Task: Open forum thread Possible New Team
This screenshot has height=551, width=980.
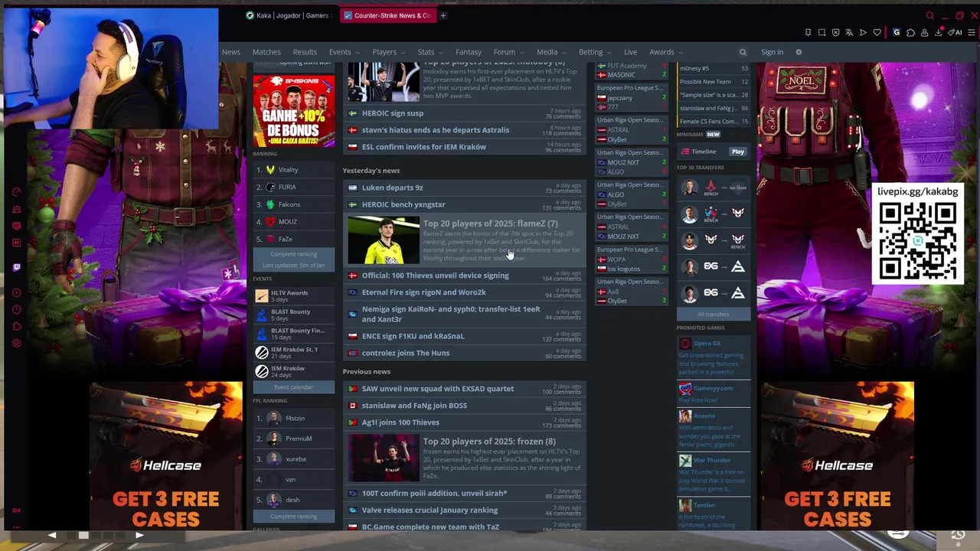Action: point(714,82)
